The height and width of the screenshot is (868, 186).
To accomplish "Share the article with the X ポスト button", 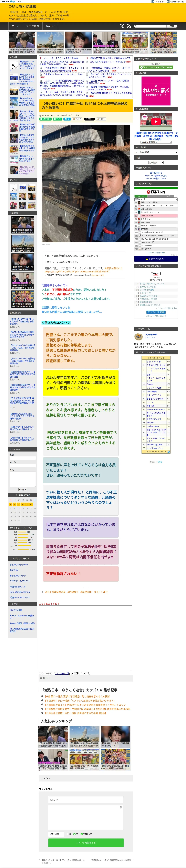I will (x=90, y=119).
